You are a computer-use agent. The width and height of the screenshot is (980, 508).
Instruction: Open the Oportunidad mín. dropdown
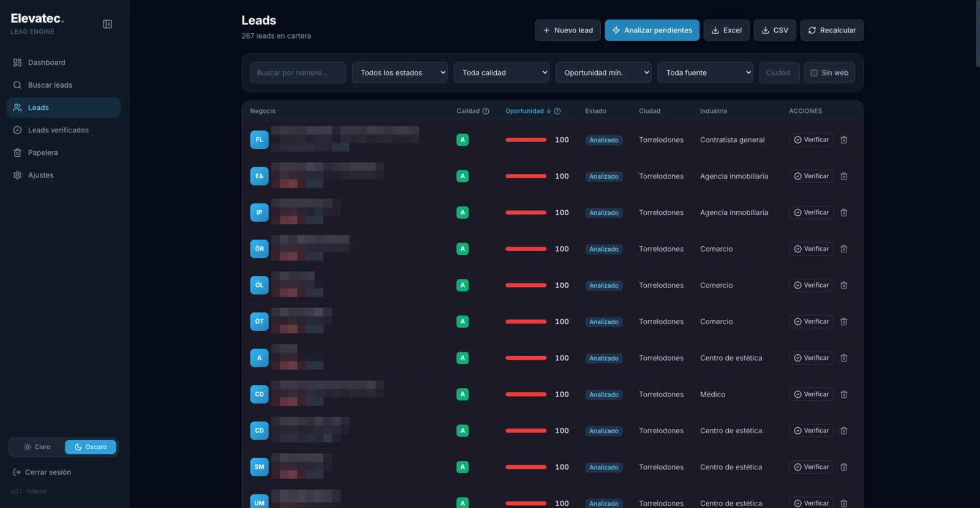pyautogui.click(x=603, y=72)
